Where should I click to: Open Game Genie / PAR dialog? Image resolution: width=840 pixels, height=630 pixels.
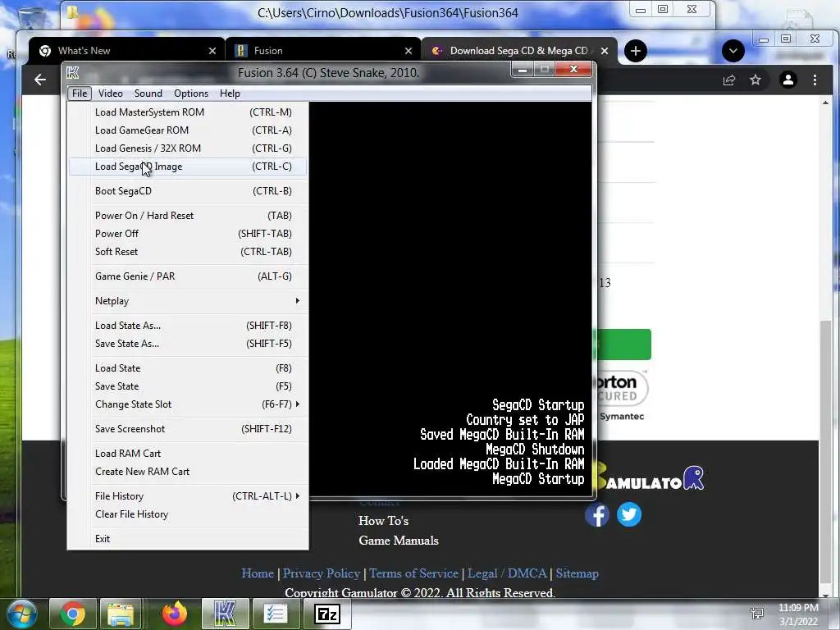point(188,276)
